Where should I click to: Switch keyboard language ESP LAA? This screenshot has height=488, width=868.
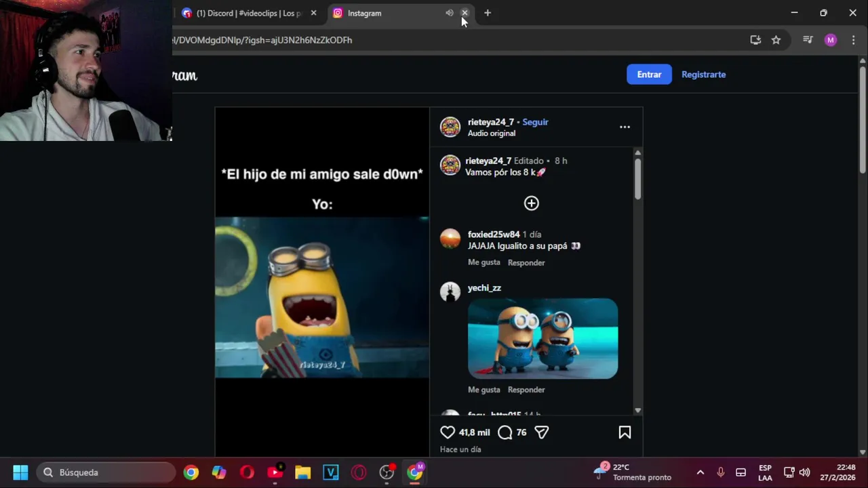tap(765, 472)
